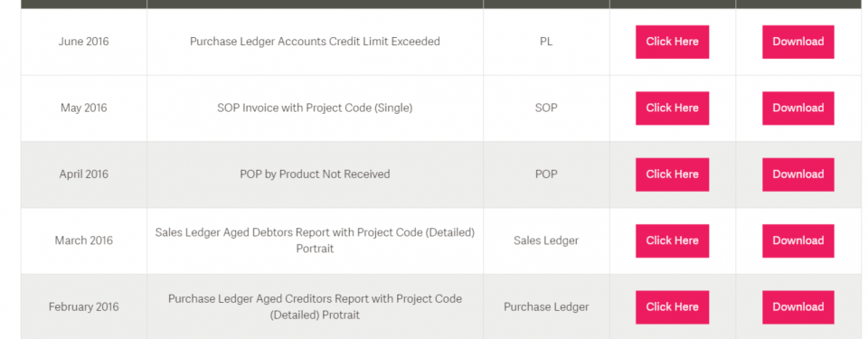Image resolution: width=868 pixels, height=339 pixels.
Task: Select the June 2016 date cell
Action: pyautogui.click(x=83, y=42)
